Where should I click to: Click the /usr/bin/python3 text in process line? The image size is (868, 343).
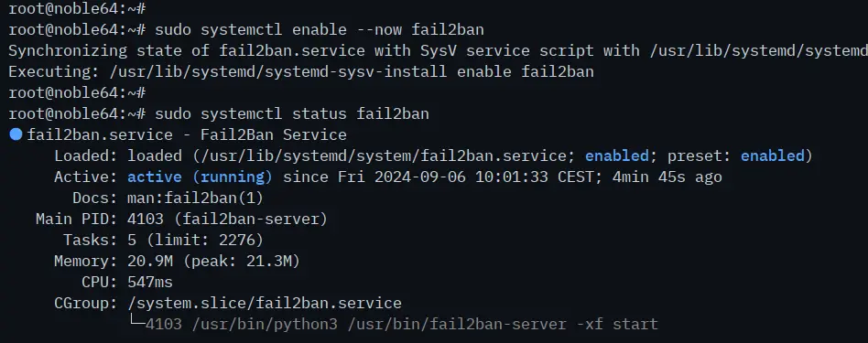265,324
